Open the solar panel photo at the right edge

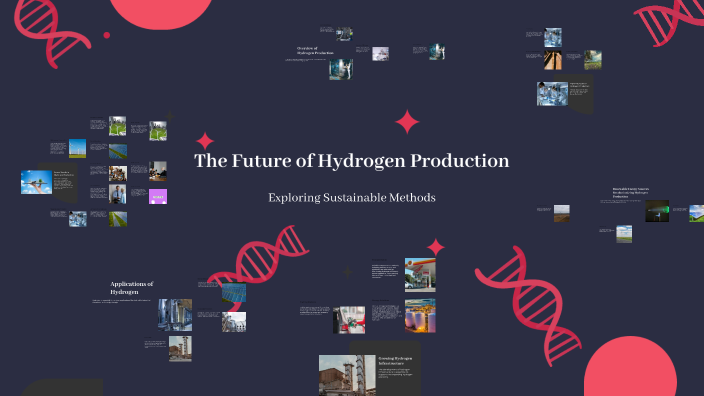(x=697, y=213)
